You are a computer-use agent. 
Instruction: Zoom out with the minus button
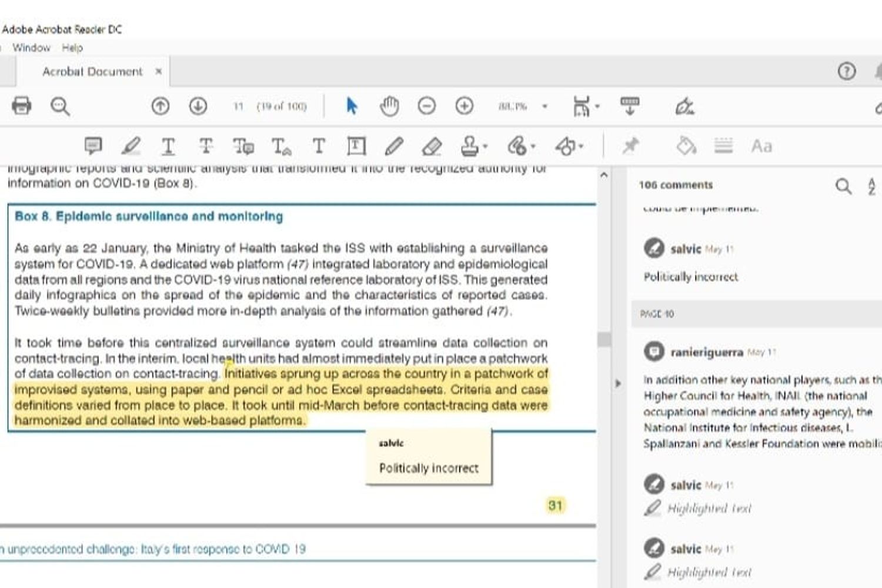[427, 106]
